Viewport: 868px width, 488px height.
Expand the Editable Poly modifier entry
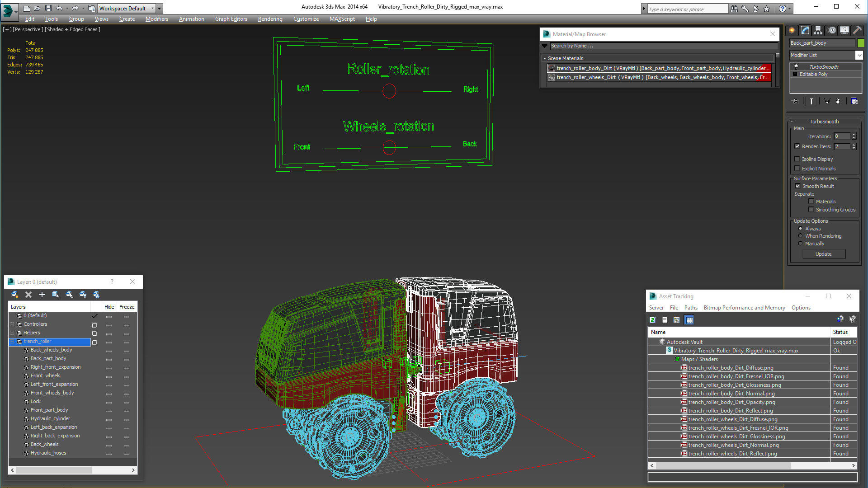pyautogui.click(x=795, y=74)
